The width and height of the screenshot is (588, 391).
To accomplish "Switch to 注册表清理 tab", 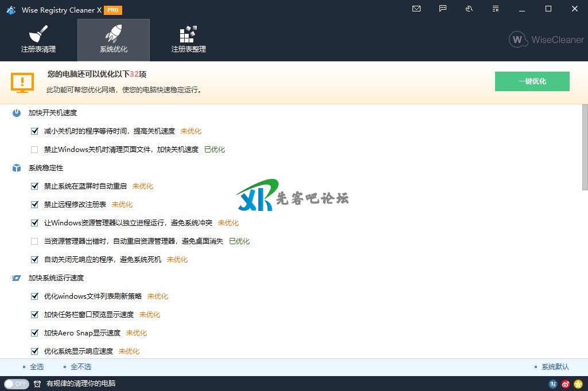I will tap(38, 40).
